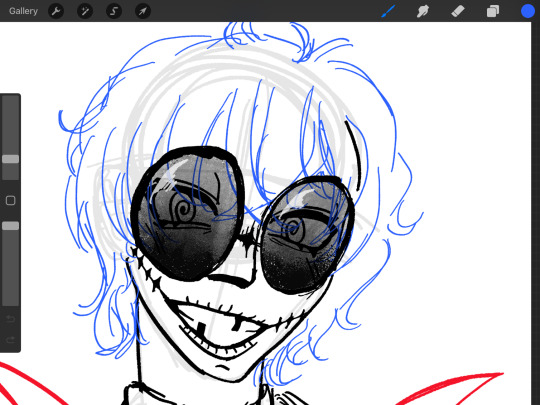Select the Eraser tool
The height and width of the screenshot is (405, 540).
[x=458, y=11]
